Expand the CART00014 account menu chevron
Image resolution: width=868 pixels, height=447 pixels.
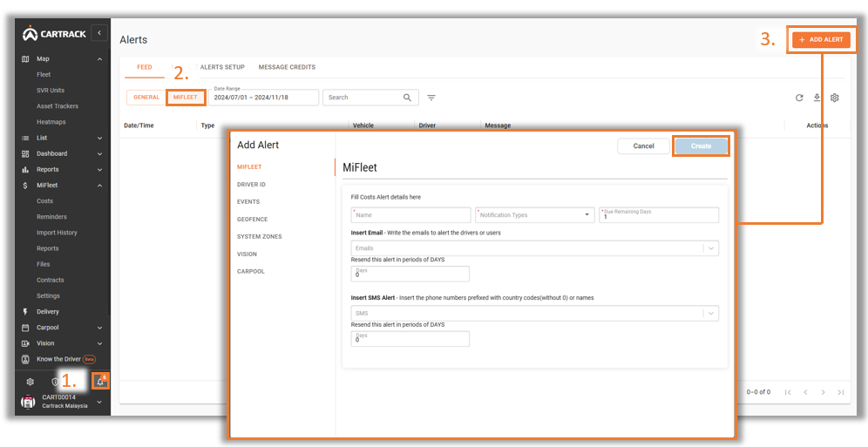pos(99,403)
